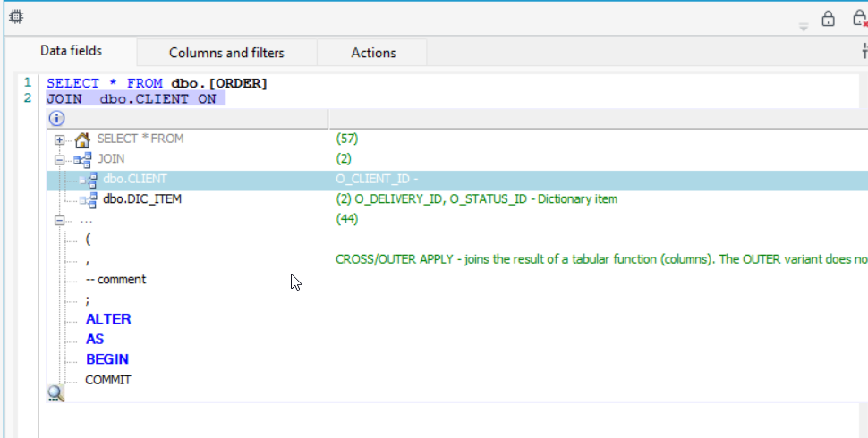Open the small gray dropdown arrow near the padlock
This screenshot has width=868, height=438.
click(x=804, y=27)
